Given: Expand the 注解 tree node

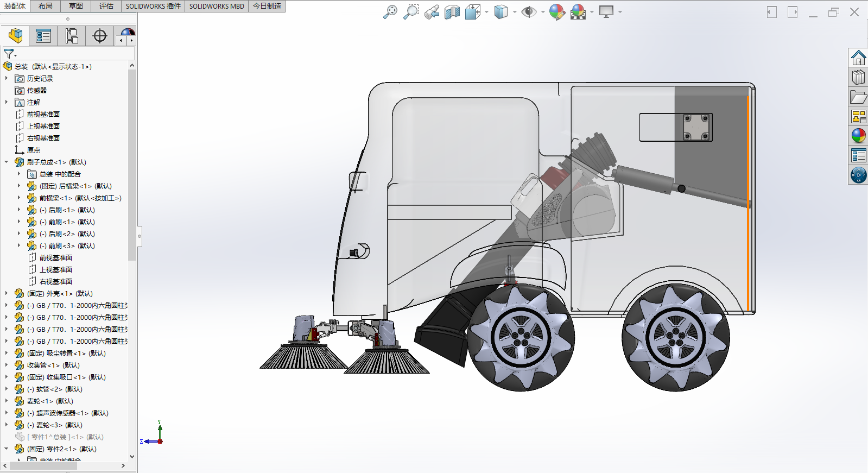Looking at the screenshot, I should tap(7, 102).
